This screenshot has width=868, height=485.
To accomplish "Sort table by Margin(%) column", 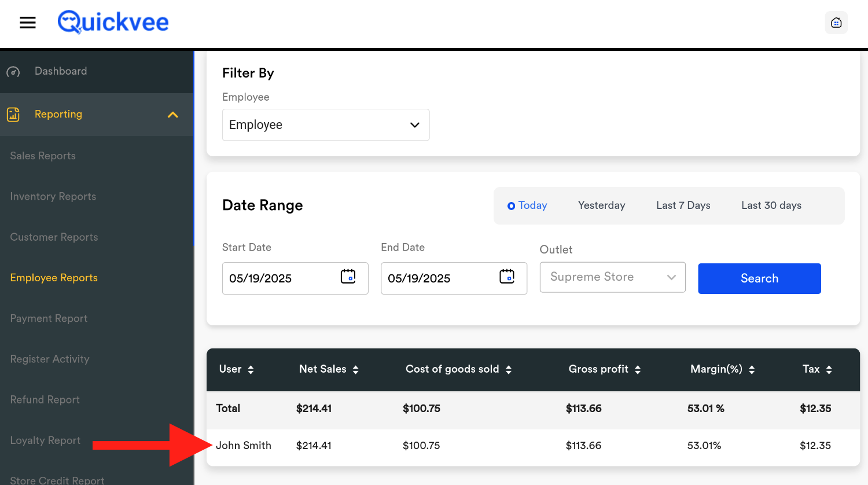I will tap(752, 370).
